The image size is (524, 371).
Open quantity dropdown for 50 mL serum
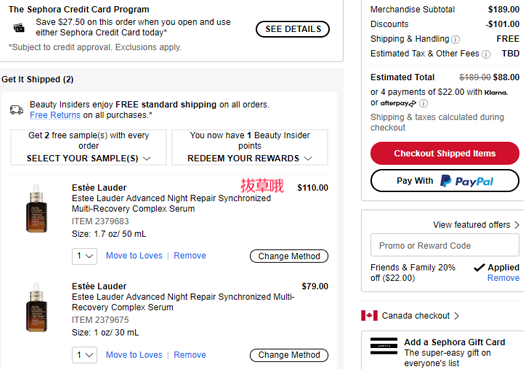(84, 256)
